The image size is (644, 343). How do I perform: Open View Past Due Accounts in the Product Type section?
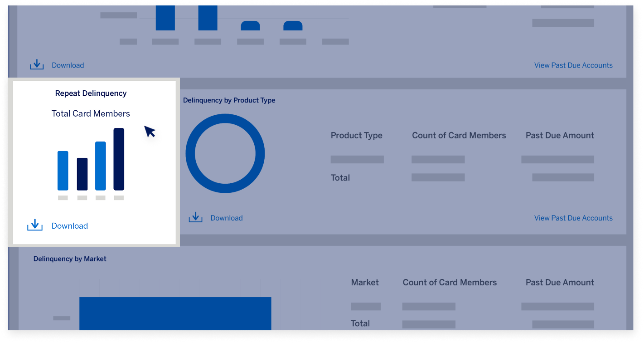[x=573, y=218]
